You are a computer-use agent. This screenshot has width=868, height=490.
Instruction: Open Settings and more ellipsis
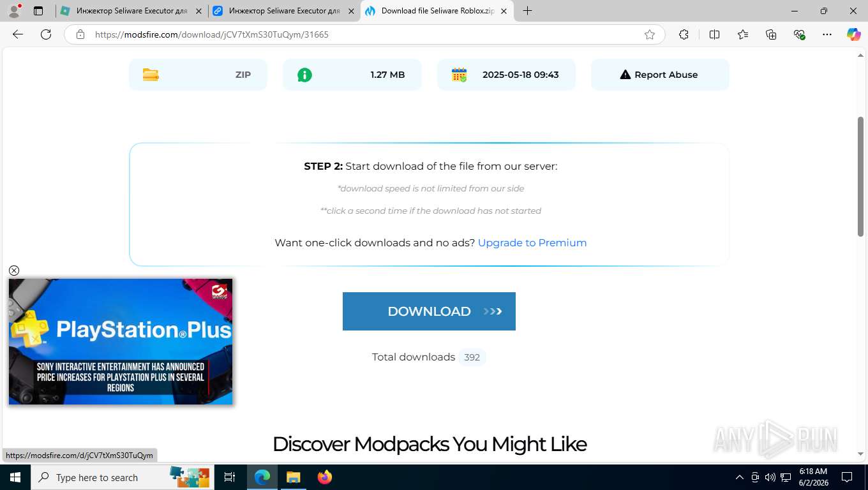827,34
